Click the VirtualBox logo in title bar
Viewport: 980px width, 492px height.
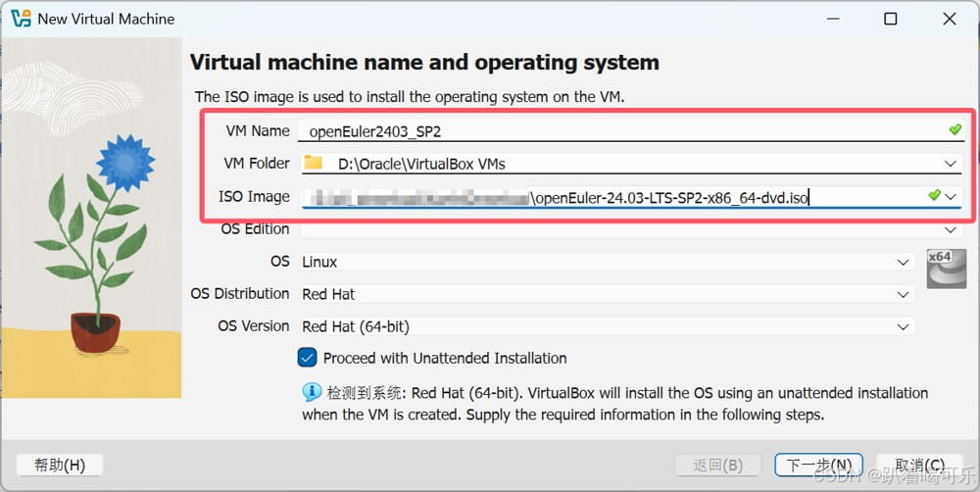tap(21, 19)
